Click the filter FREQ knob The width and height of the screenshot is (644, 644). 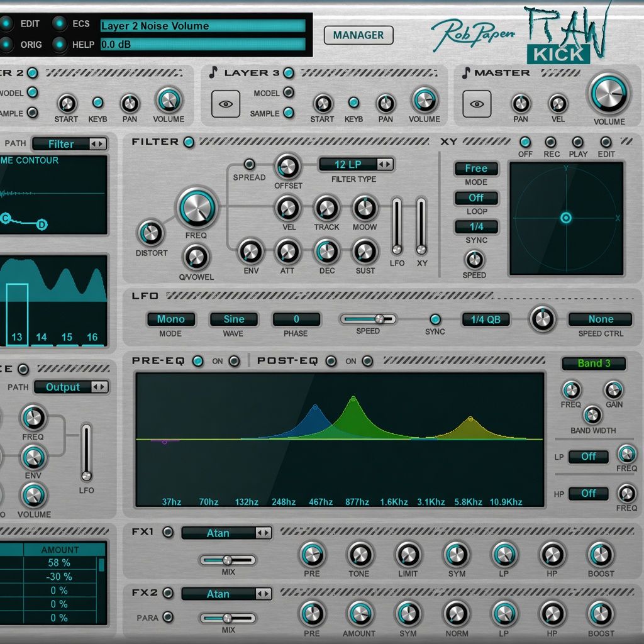point(197,208)
